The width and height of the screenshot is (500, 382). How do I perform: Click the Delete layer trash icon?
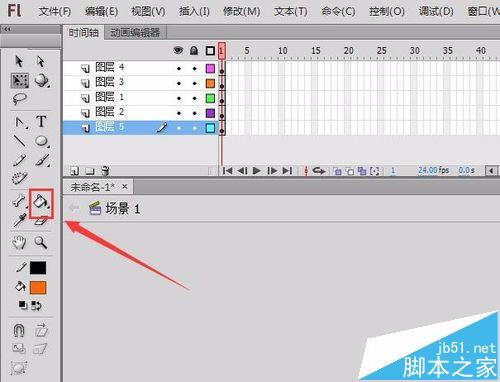point(105,171)
